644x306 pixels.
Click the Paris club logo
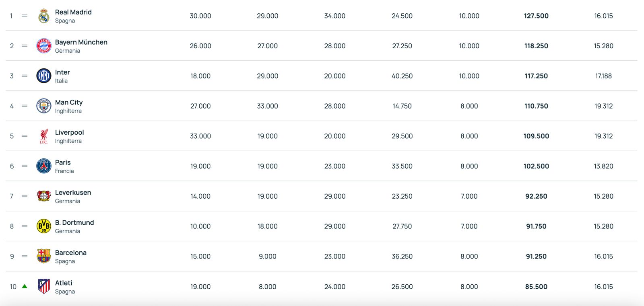coord(44,166)
